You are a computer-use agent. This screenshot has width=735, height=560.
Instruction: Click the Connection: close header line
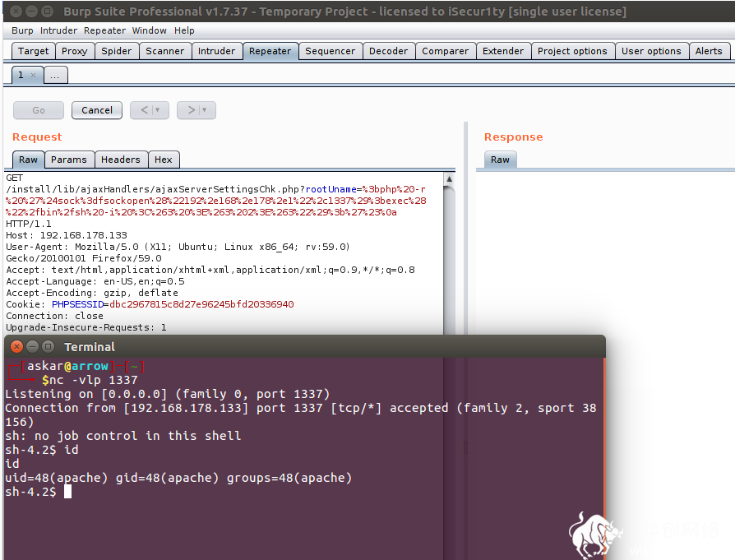coord(54,316)
